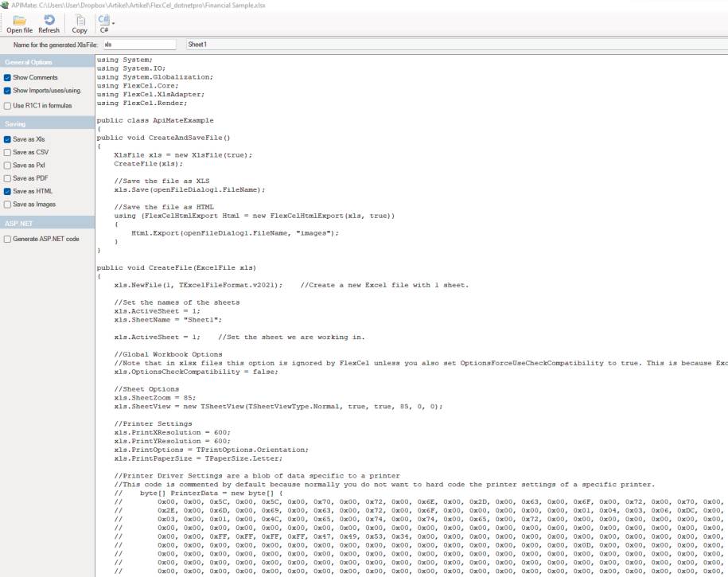Viewport: 728px width, 577px height.
Task: Enable the Save as CSV checkbox
Action: pyautogui.click(x=7, y=152)
